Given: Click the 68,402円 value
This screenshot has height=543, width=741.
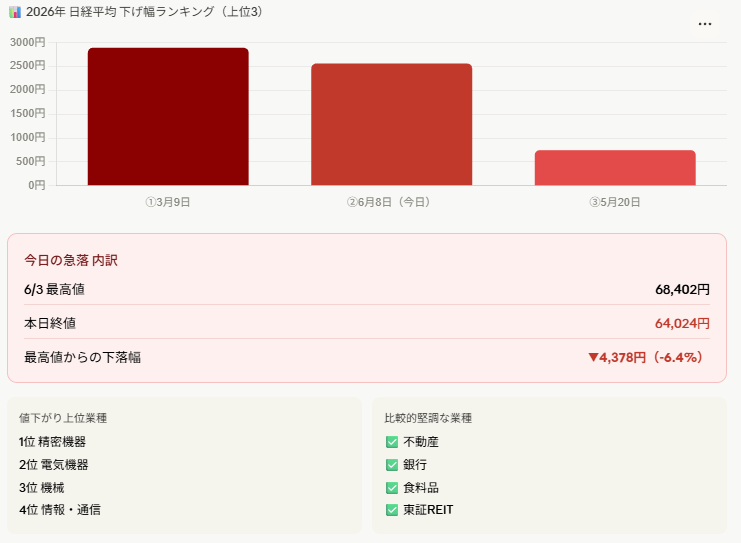Looking at the screenshot, I should point(682,289).
